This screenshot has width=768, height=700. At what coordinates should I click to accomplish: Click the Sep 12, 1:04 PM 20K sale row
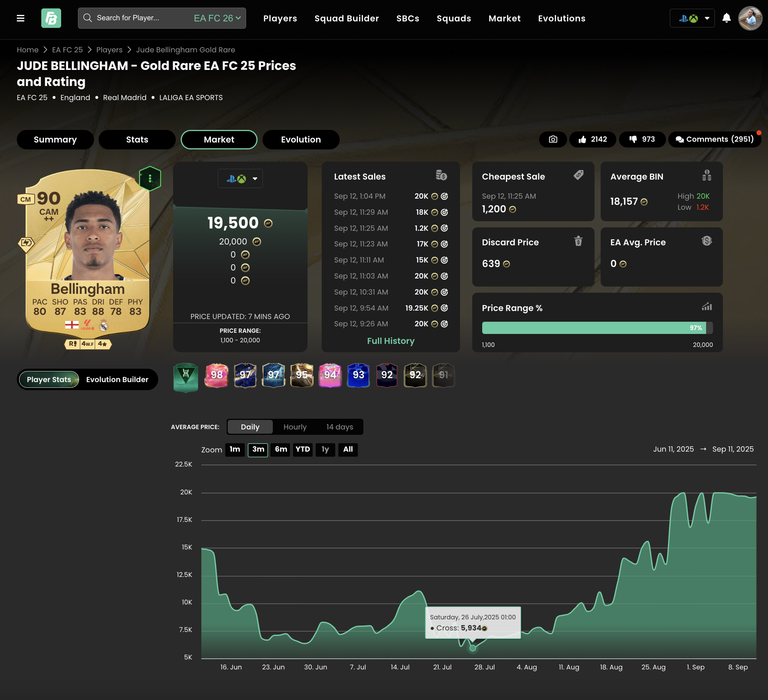click(x=390, y=196)
